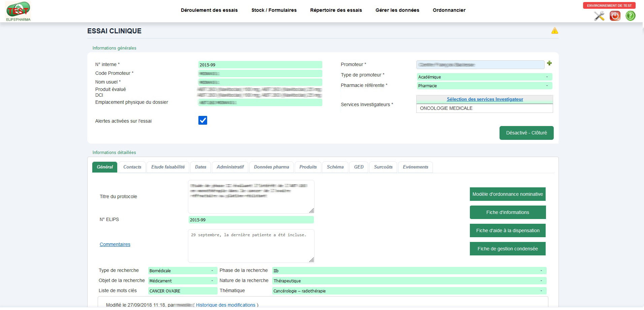Add a new promoter with the green plus icon
The image size is (644, 310).
pos(549,63)
